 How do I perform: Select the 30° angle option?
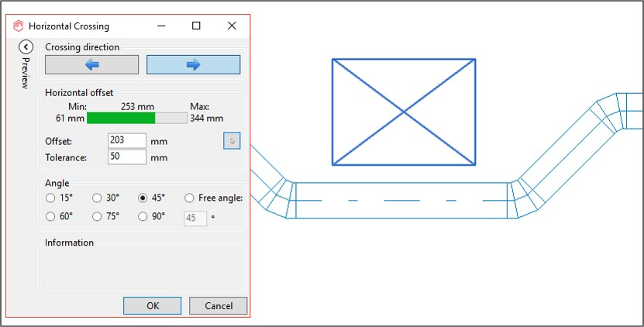coord(97,198)
